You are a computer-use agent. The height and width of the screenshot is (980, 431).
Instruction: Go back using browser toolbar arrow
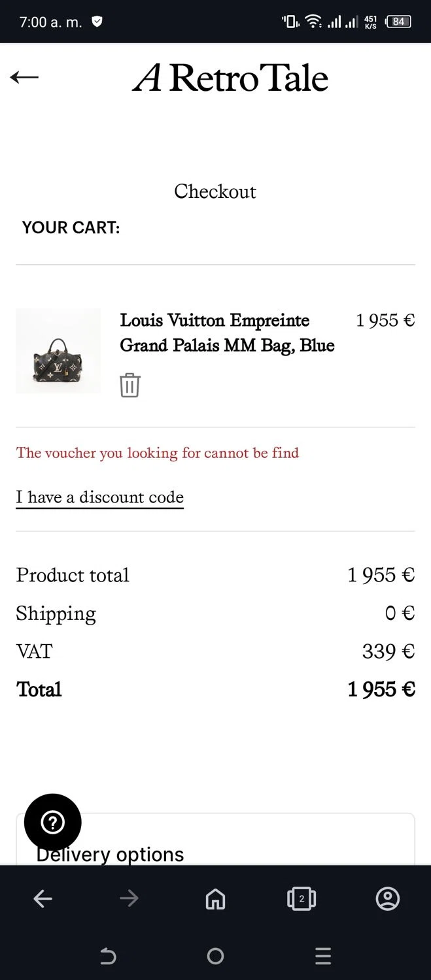pos(43,899)
